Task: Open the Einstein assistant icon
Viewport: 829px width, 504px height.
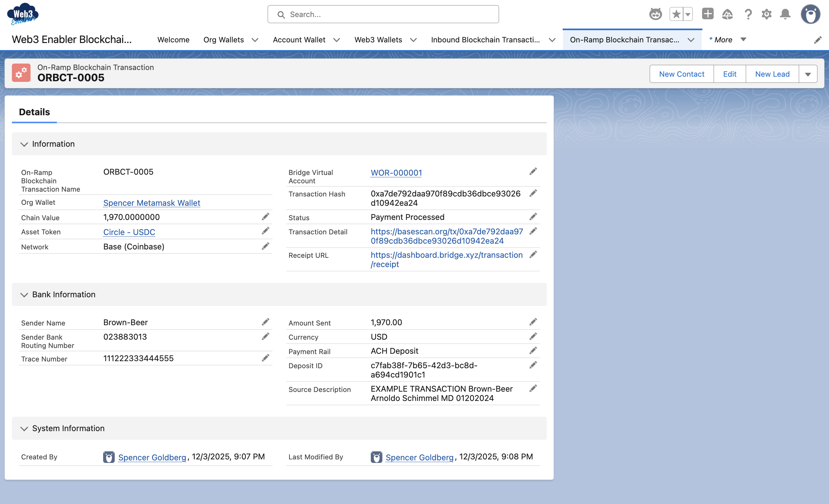Action: pos(656,14)
